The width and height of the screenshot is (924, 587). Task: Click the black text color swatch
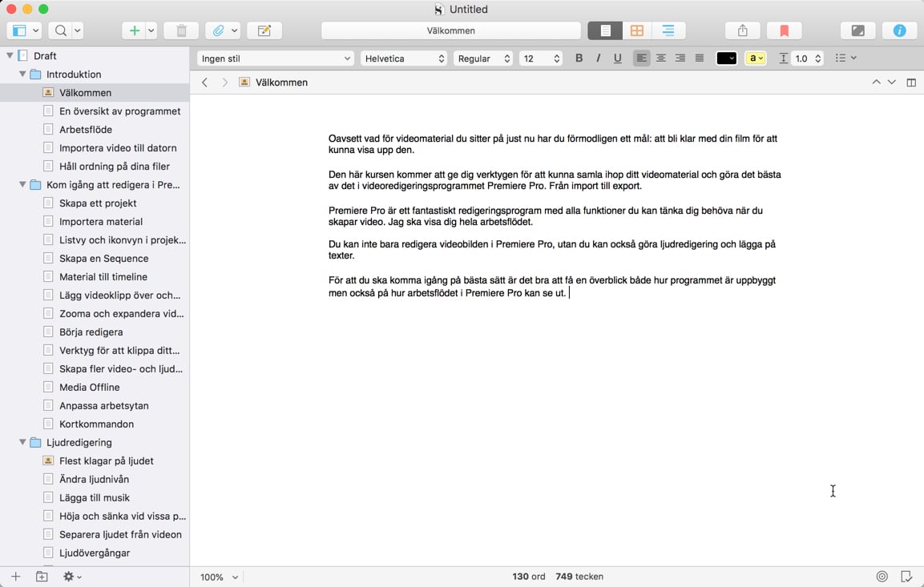click(x=725, y=58)
